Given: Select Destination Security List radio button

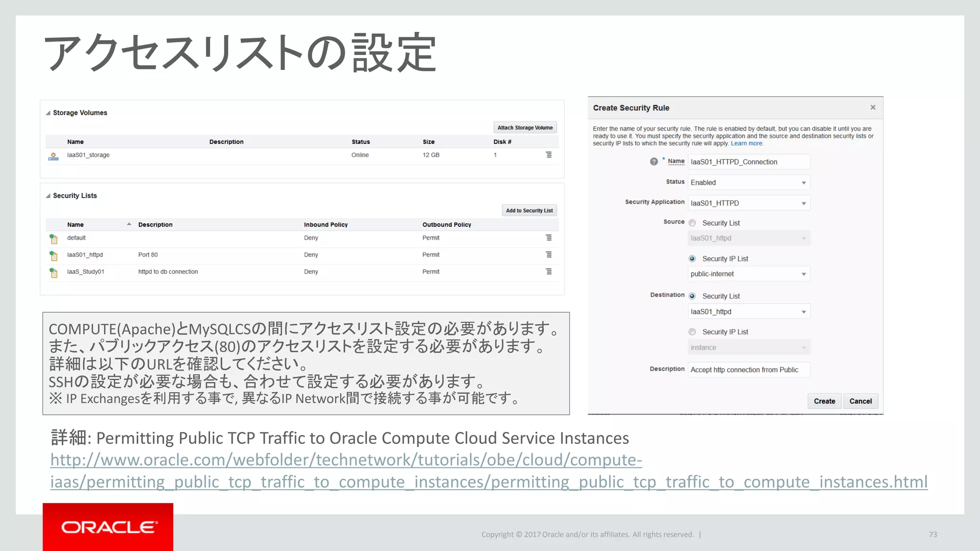Looking at the screenshot, I should tap(692, 296).
